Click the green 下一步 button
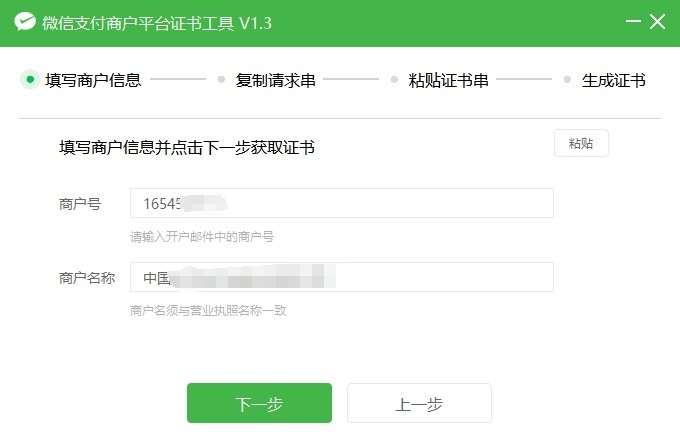 pos(259,403)
